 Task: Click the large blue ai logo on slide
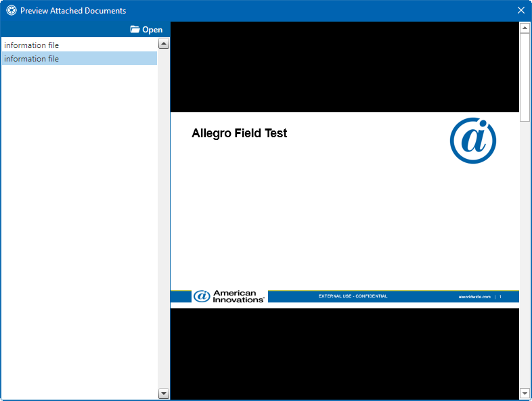[473, 141]
